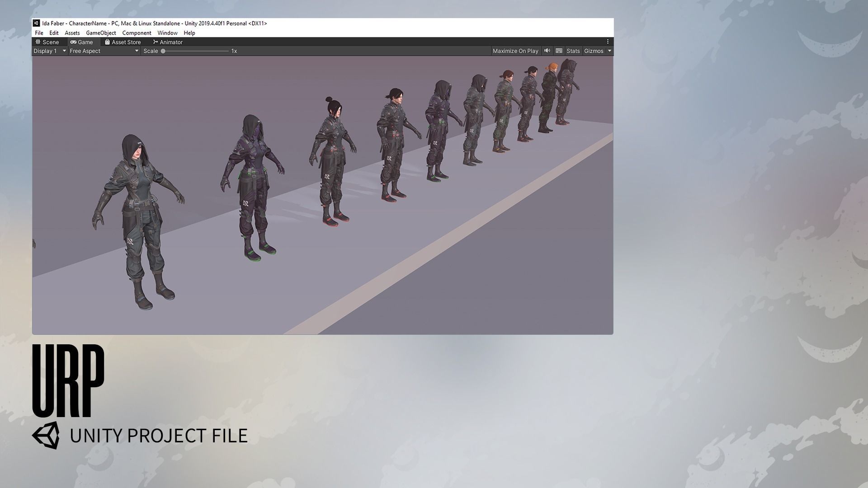Expand the Gizmos dropdown arrow

[609, 51]
